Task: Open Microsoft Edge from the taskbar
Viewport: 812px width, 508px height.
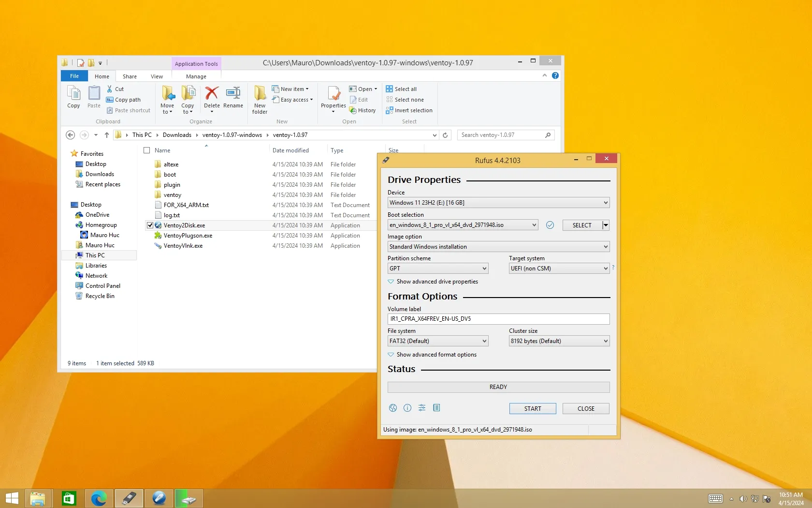Action: pos(99,498)
